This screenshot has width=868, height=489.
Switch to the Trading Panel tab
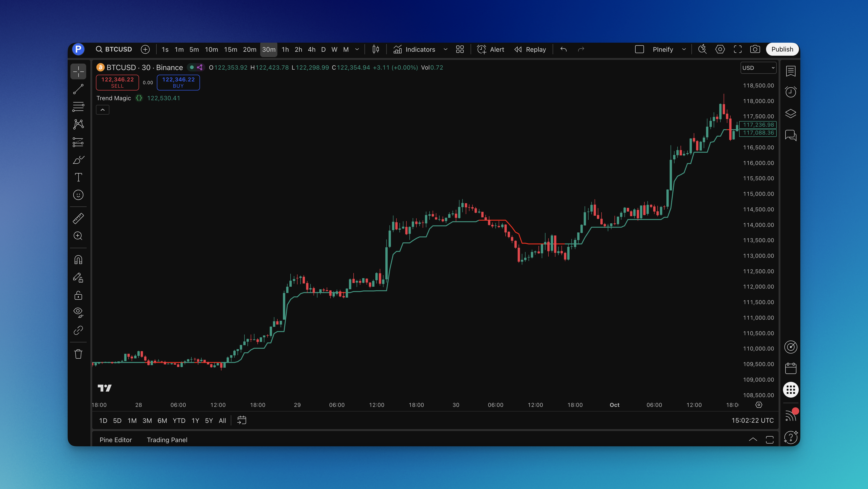point(167,440)
